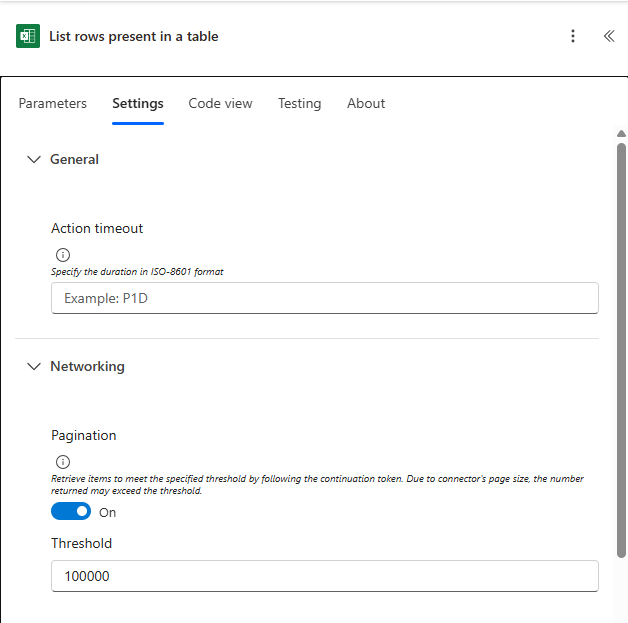The image size is (628, 623).
Task: Click the General section heading
Action: (x=74, y=159)
